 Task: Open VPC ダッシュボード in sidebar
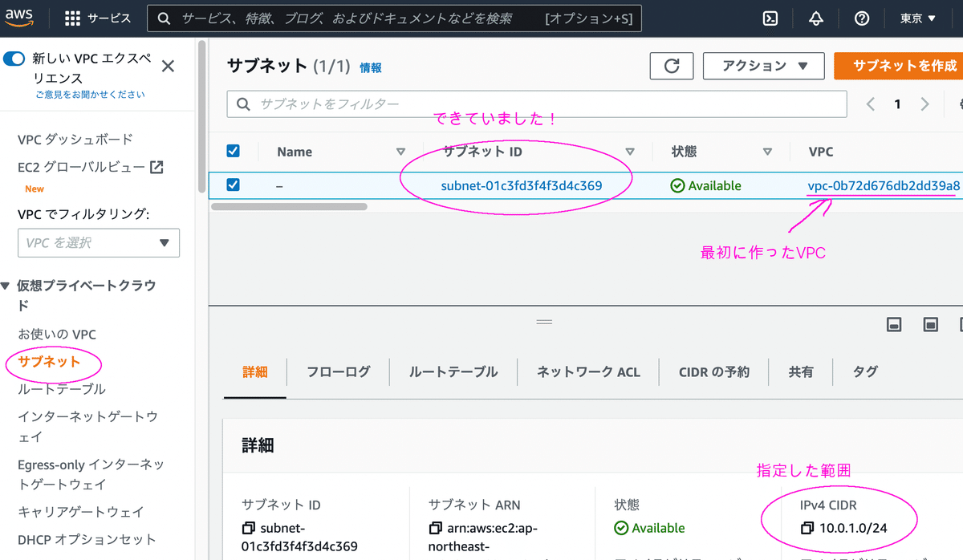click(x=75, y=140)
